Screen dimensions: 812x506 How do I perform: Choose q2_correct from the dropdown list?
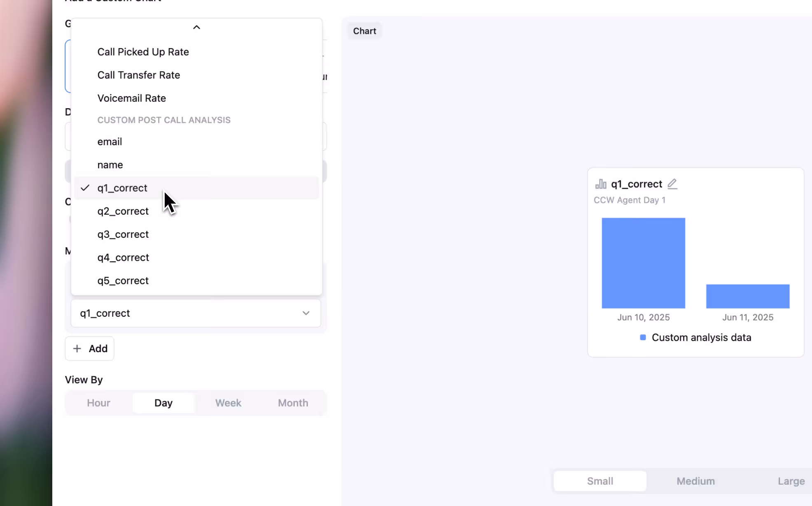[x=123, y=211]
